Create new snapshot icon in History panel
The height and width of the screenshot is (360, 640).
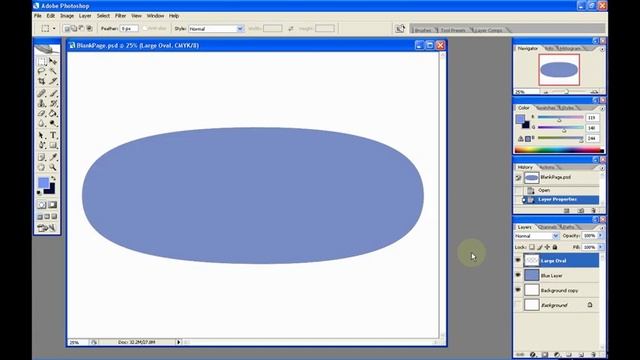pos(581,211)
